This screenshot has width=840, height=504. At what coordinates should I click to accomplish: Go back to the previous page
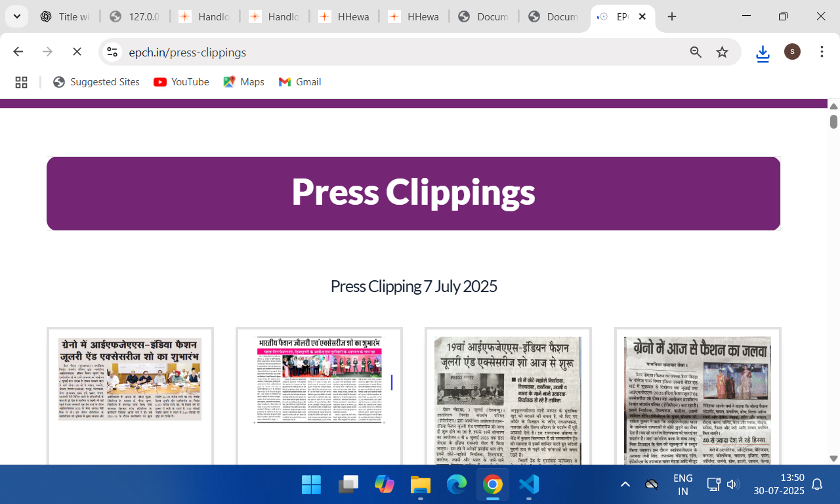point(18,52)
